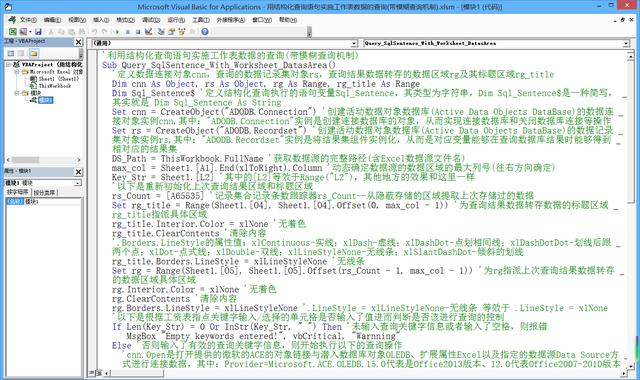Click code window horizontal scrollbar thumb

pos(137,373)
